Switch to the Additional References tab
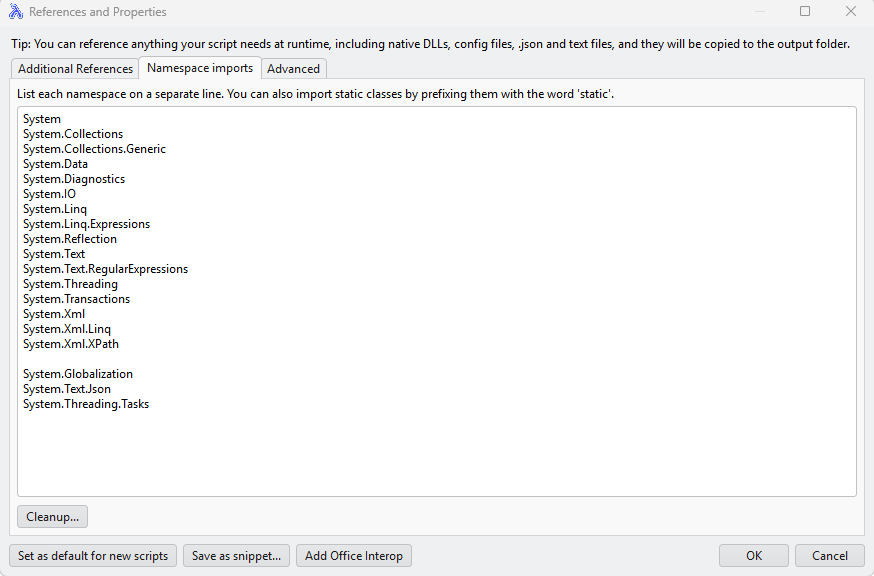 tap(75, 69)
